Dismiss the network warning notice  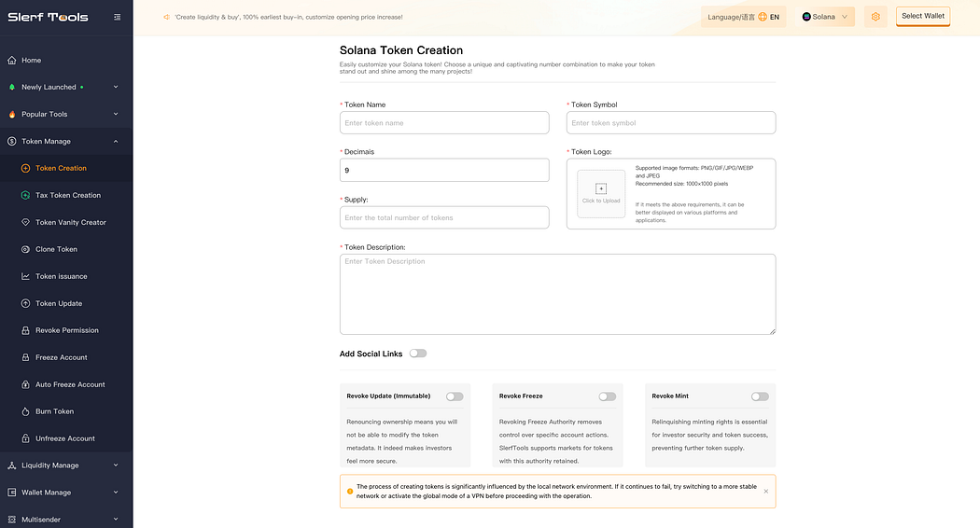pos(765,491)
